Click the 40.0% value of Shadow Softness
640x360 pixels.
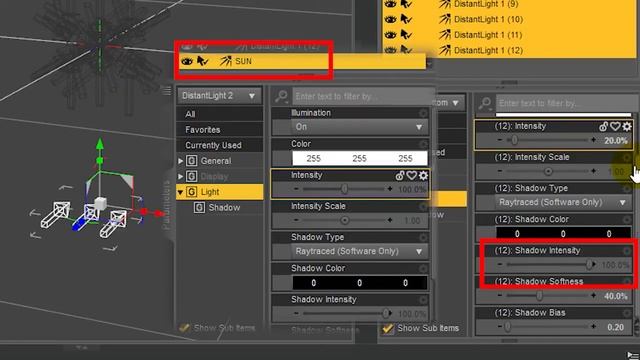[x=616, y=296]
